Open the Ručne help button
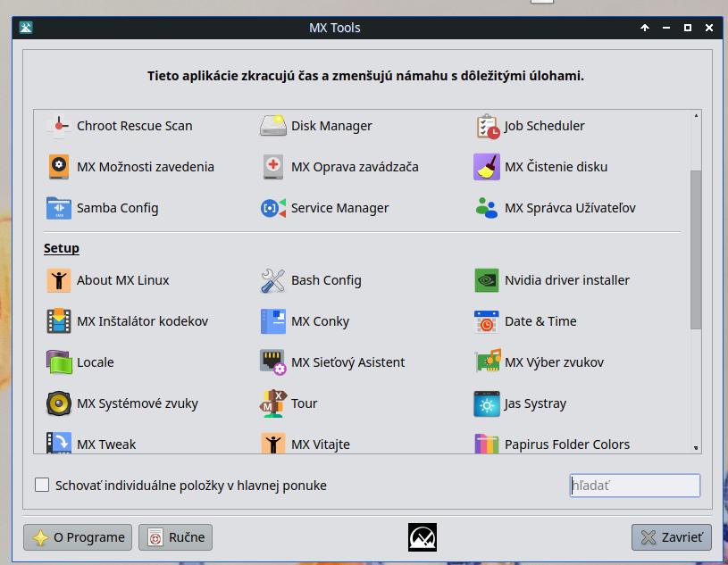The image size is (728, 565). pos(176,537)
